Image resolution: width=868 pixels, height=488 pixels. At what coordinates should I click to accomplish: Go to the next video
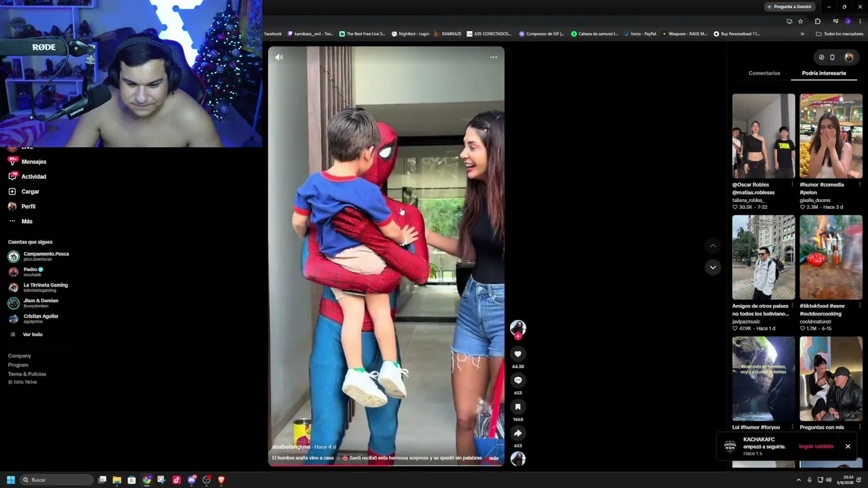pyautogui.click(x=712, y=267)
